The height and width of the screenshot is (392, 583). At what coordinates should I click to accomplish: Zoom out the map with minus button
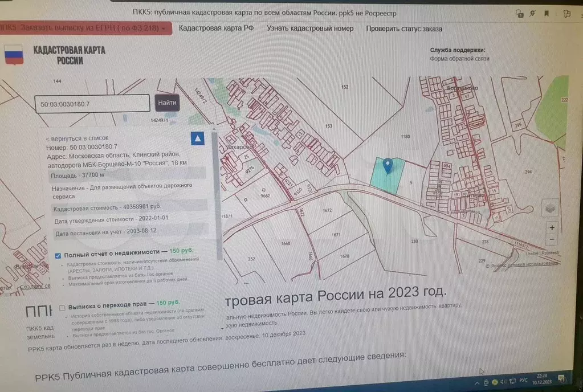click(x=552, y=239)
